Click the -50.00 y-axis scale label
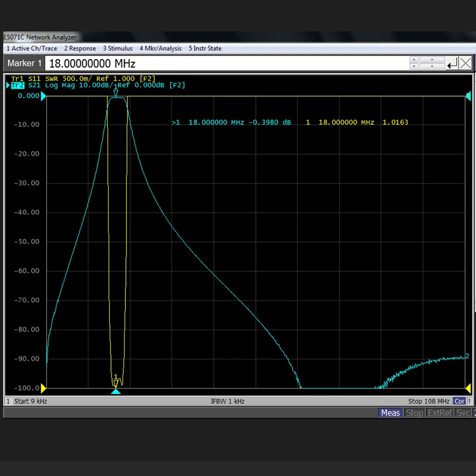 (x=27, y=241)
